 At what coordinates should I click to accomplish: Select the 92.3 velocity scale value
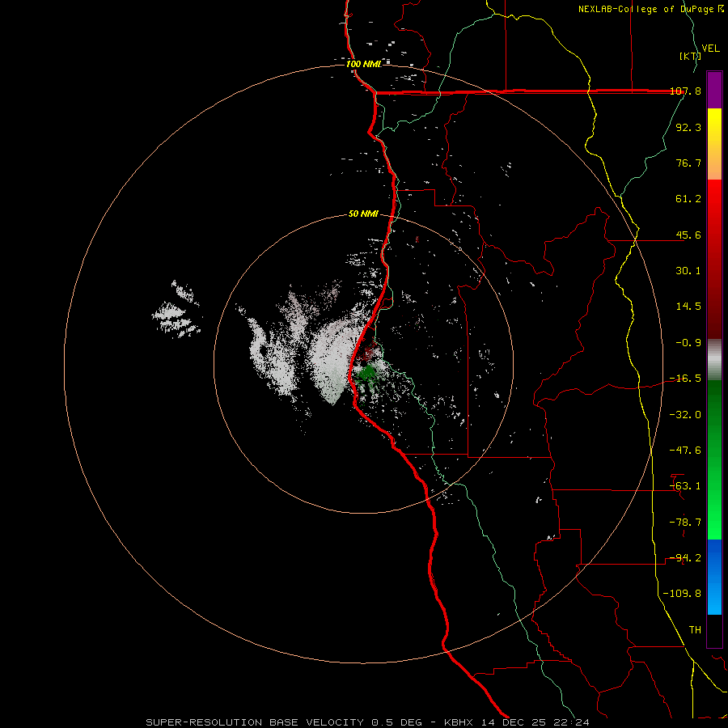point(688,127)
